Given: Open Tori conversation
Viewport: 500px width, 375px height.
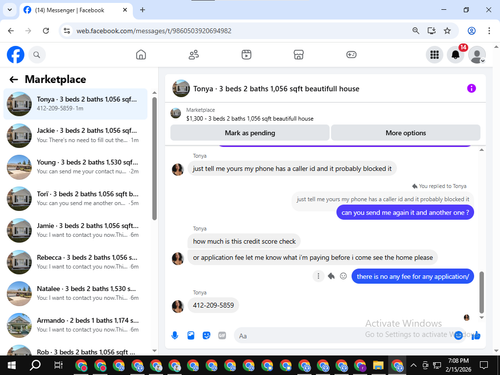Looking at the screenshot, I should tap(75, 199).
